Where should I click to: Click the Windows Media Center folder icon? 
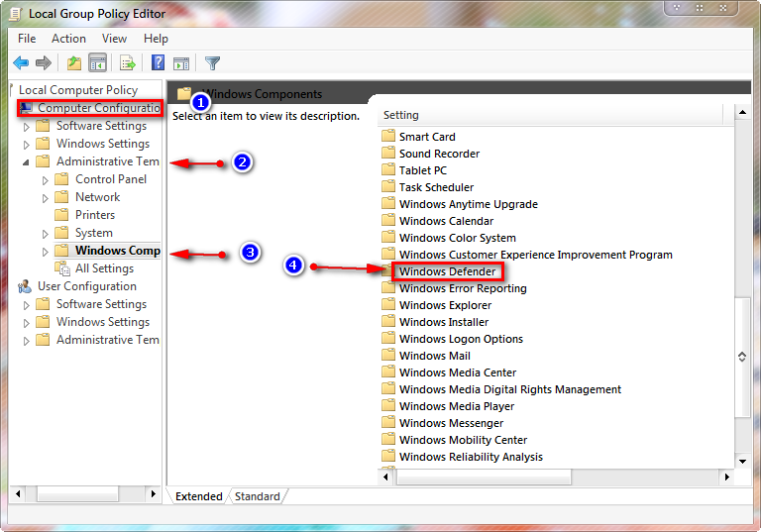(388, 372)
